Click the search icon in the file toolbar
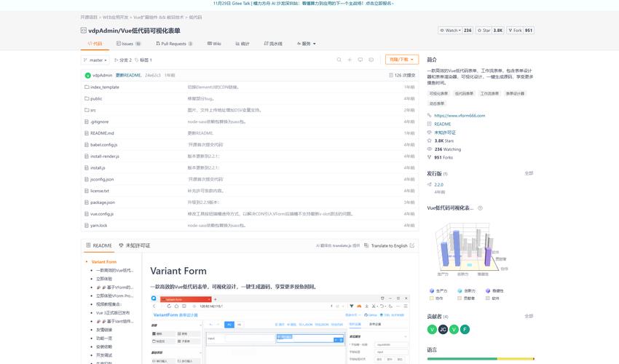The image size is (619, 364). pos(339,60)
